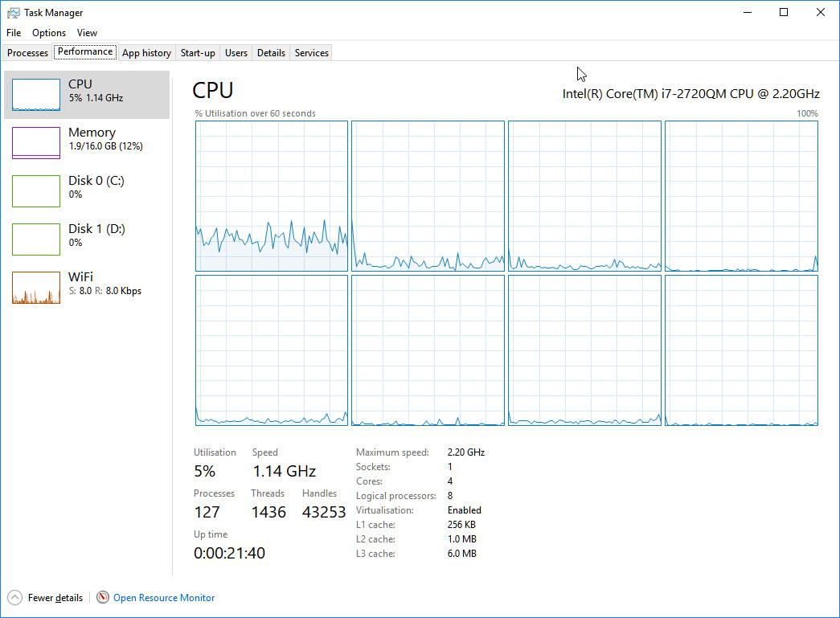840x618 pixels.
Task: Click the Cores label
Action: click(369, 481)
